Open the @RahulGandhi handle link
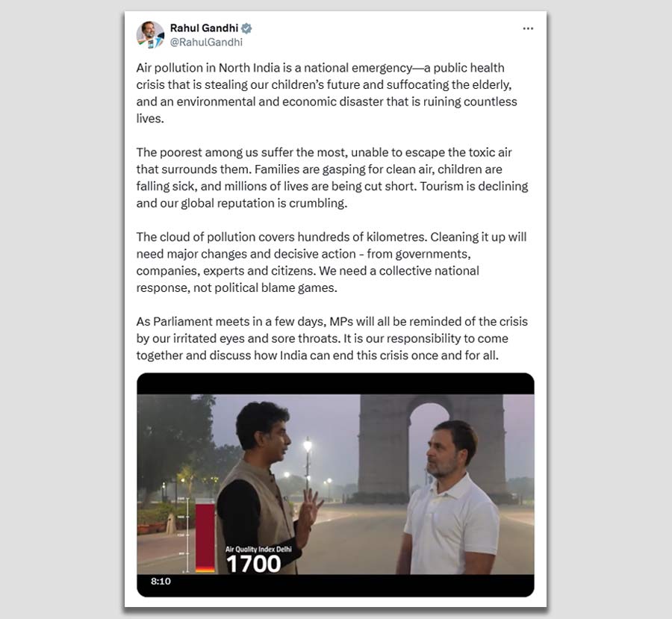The image size is (672, 619). pyautogui.click(x=206, y=42)
